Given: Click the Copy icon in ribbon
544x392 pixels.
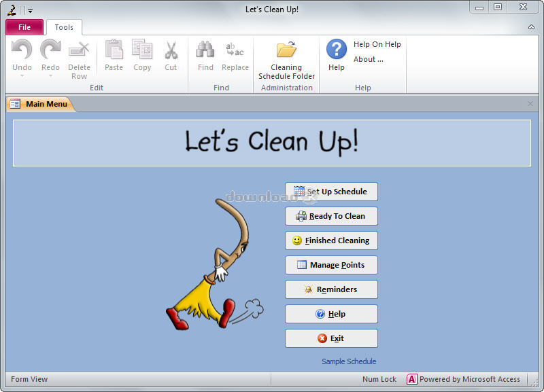Looking at the screenshot, I should tap(142, 50).
